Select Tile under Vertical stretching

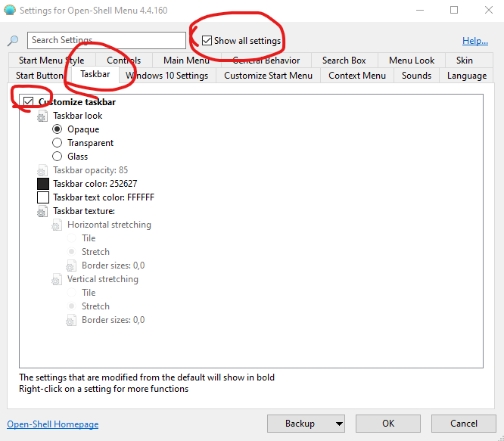click(x=71, y=293)
